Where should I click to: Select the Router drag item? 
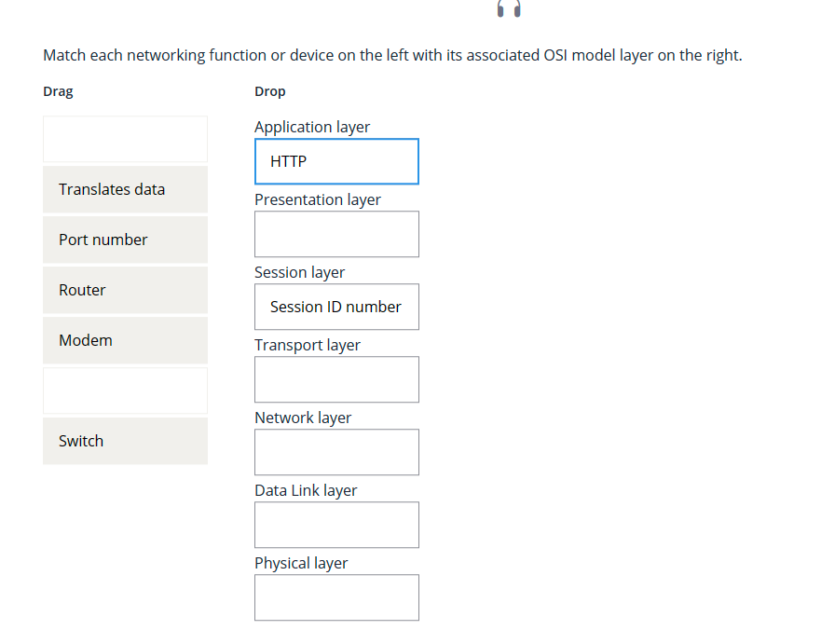[125, 290]
